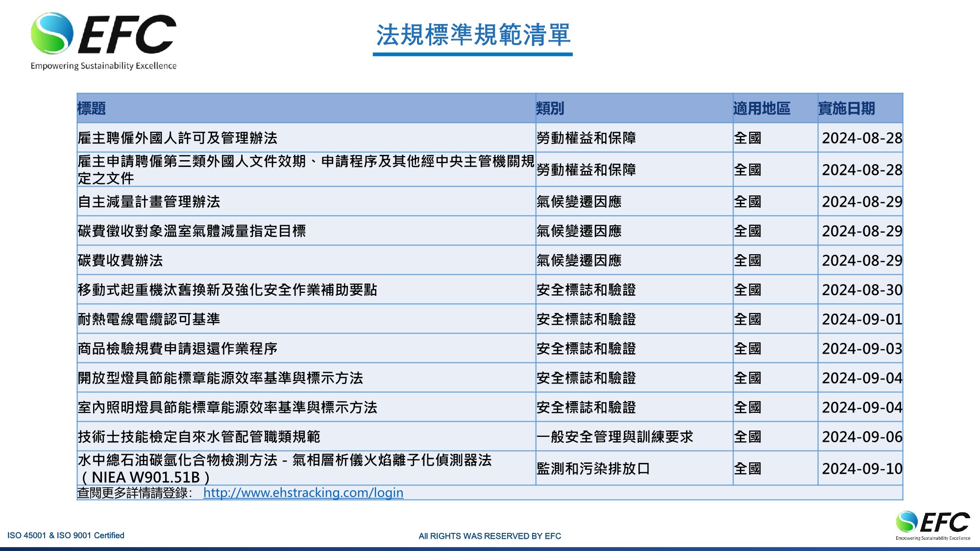Click the text 查閱更多詳情請登錄

pyautogui.click(x=132, y=493)
